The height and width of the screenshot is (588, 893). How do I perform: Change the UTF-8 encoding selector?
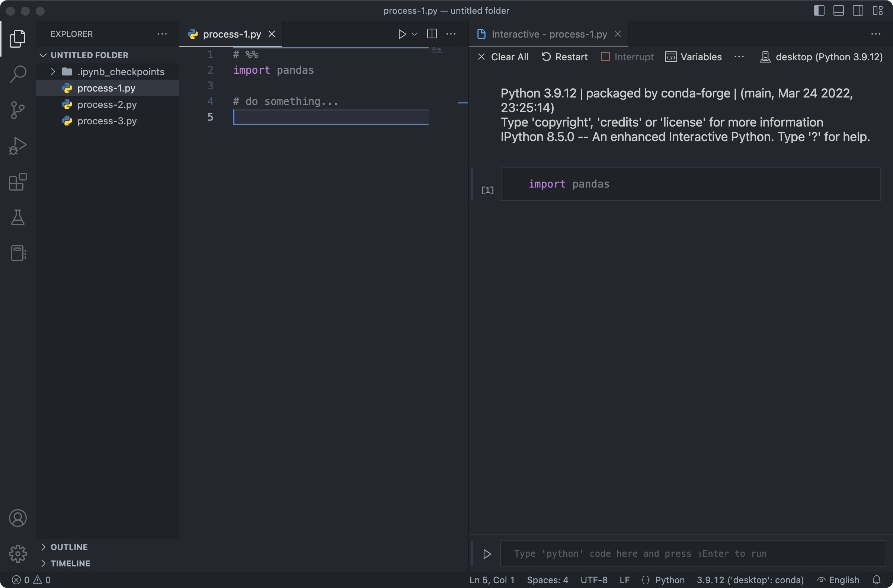594,580
